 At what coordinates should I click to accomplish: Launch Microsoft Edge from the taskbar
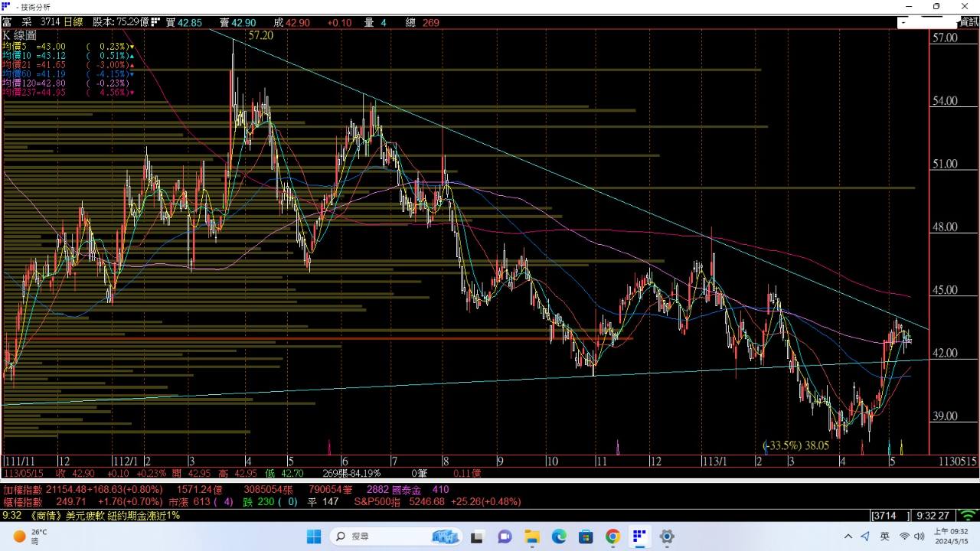tap(559, 536)
